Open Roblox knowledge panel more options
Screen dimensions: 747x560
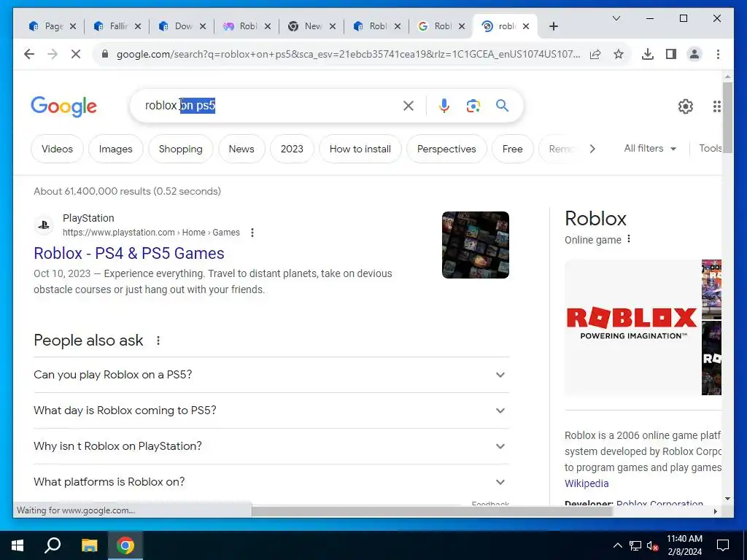pyautogui.click(x=629, y=239)
